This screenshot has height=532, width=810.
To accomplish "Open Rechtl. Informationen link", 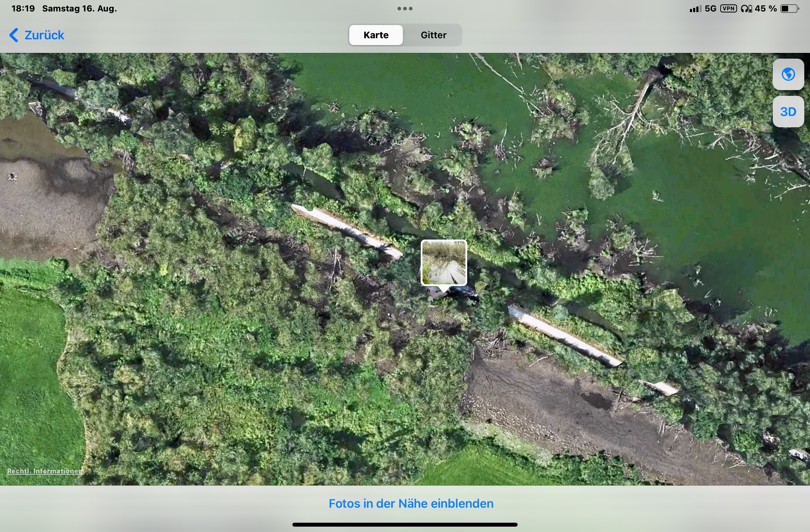I will click(x=45, y=471).
